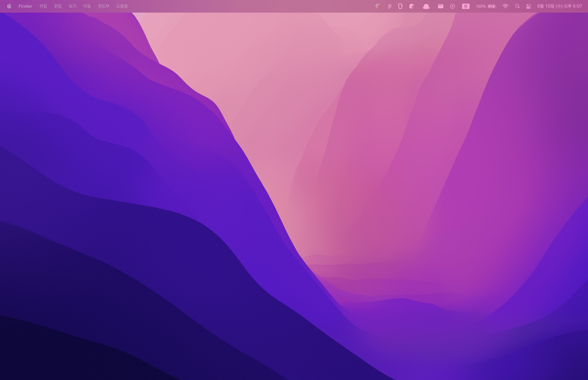
Task: Click the 100% battery status
Action: coord(486,6)
